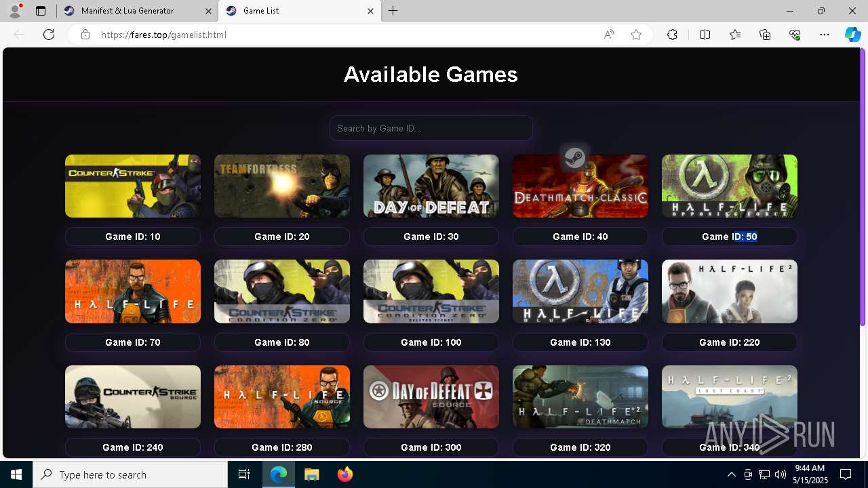This screenshot has width=868, height=488.
Task: Focus the Search by Game ID field
Action: 431,128
